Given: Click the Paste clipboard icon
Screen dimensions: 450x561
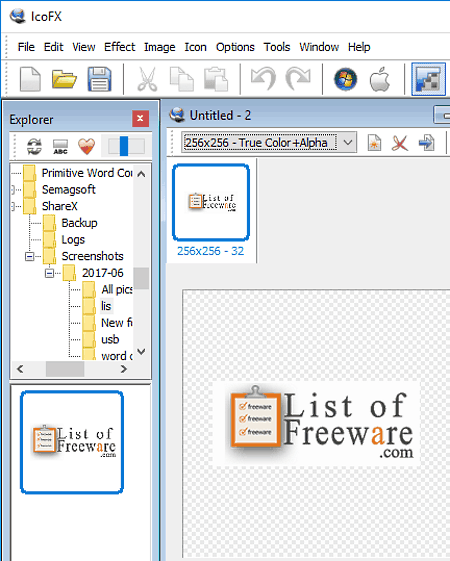Looking at the screenshot, I should point(216,79).
